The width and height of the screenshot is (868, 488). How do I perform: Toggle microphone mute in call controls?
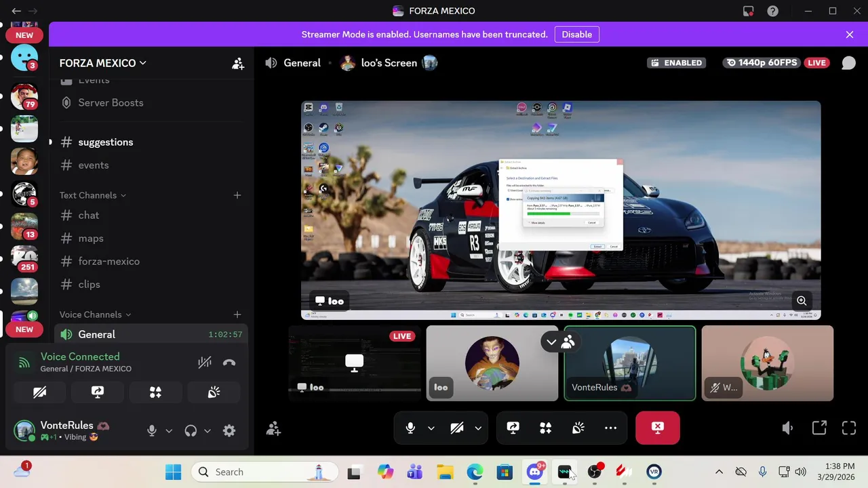(x=410, y=428)
